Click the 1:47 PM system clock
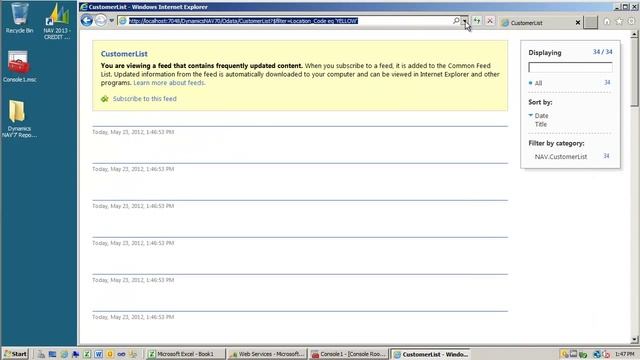 (x=624, y=354)
